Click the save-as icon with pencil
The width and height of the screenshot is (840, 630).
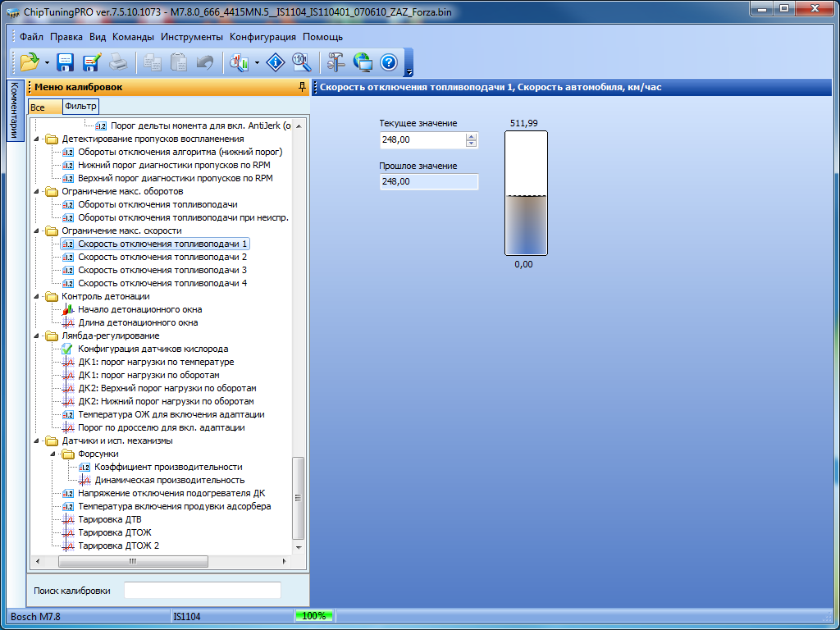pos(91,62)
